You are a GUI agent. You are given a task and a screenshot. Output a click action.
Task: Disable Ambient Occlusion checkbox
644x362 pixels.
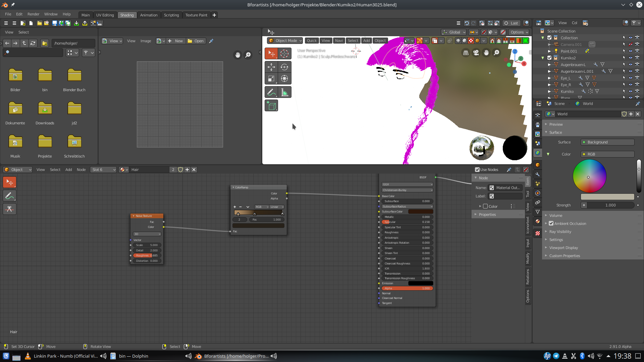click(551, 224)
